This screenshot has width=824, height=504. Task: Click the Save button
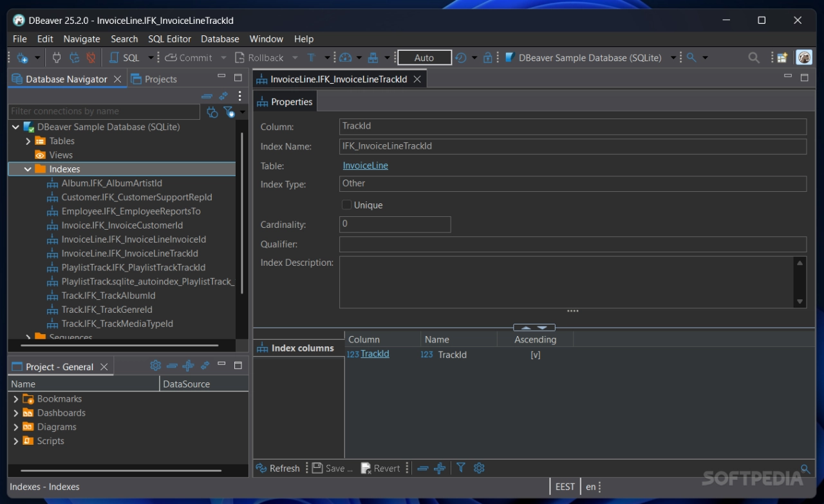pos(332,469)
